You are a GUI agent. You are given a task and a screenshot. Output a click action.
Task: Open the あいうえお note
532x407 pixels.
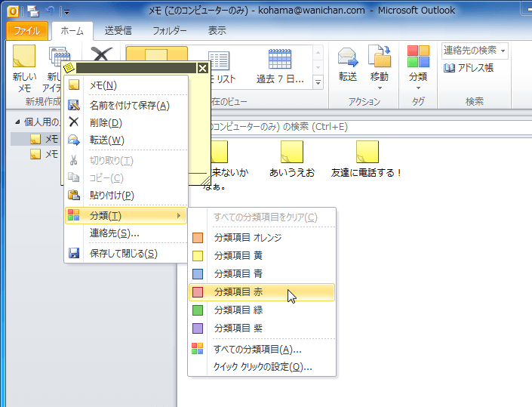click(x=292, y=159)
